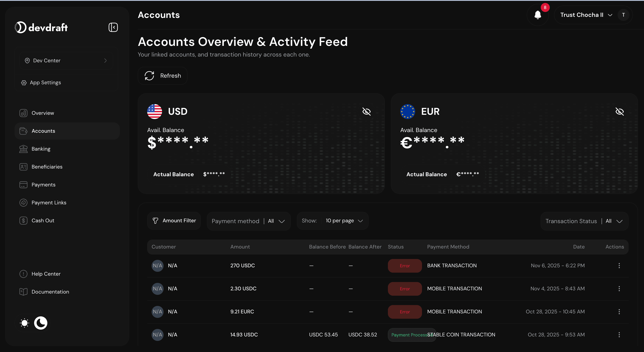Open the Accounts section in the sidebar
Viewport: 644px width, 352px height.
coord(43,131)
